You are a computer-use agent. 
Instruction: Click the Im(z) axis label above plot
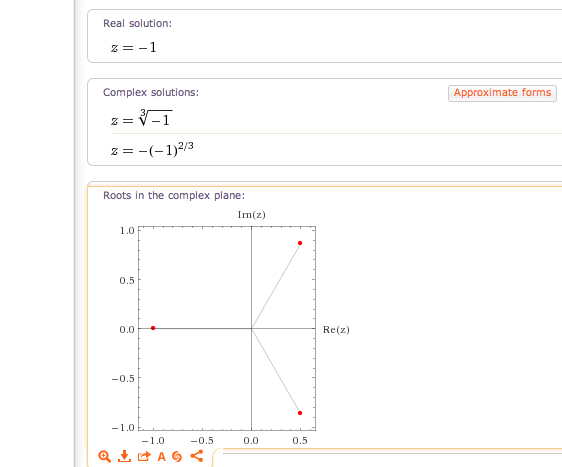(x=252, y=215)
